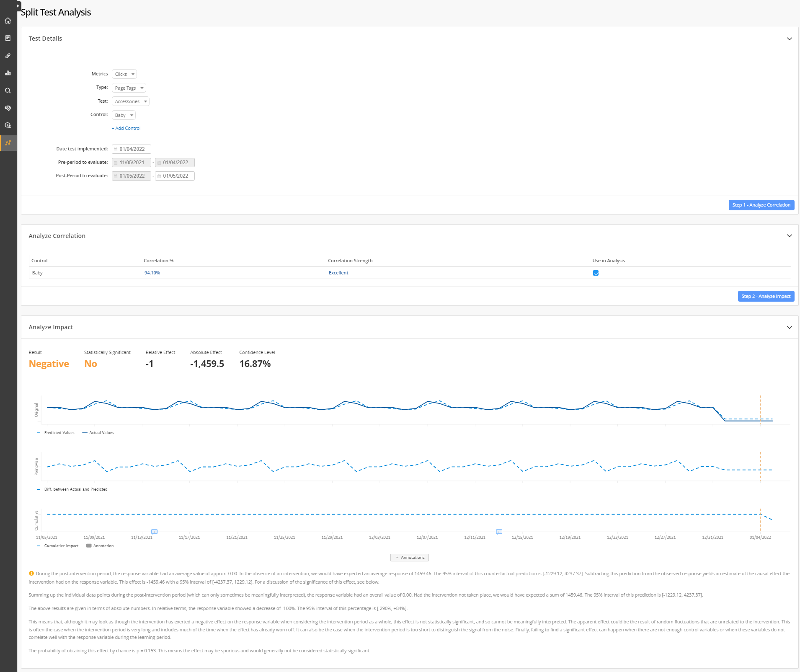Screen dimensions: 800x672
Task: Click the + Add Control link
Action: click(126, 128)
